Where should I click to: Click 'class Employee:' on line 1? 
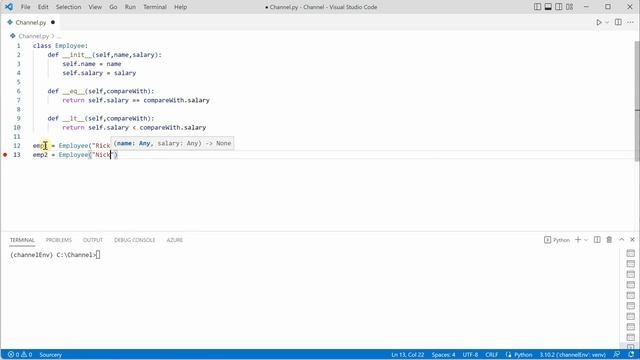[x=60, y=46]
